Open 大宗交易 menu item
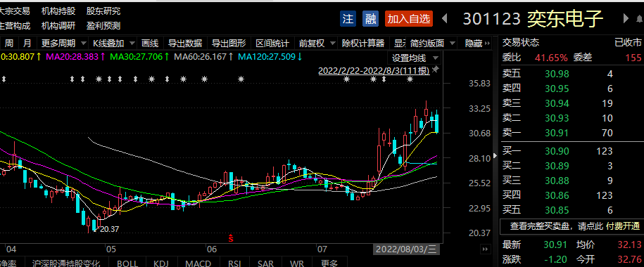 click(x=15, y=11)
